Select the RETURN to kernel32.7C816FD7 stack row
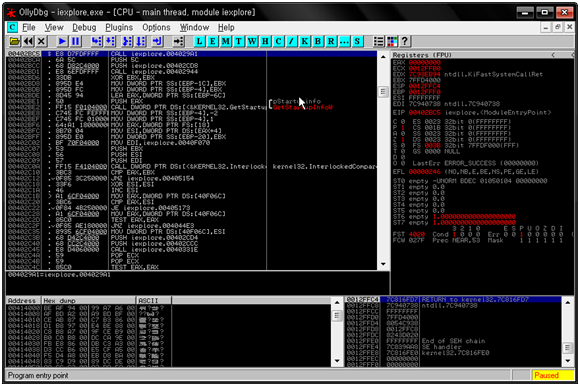 point(453,299)
